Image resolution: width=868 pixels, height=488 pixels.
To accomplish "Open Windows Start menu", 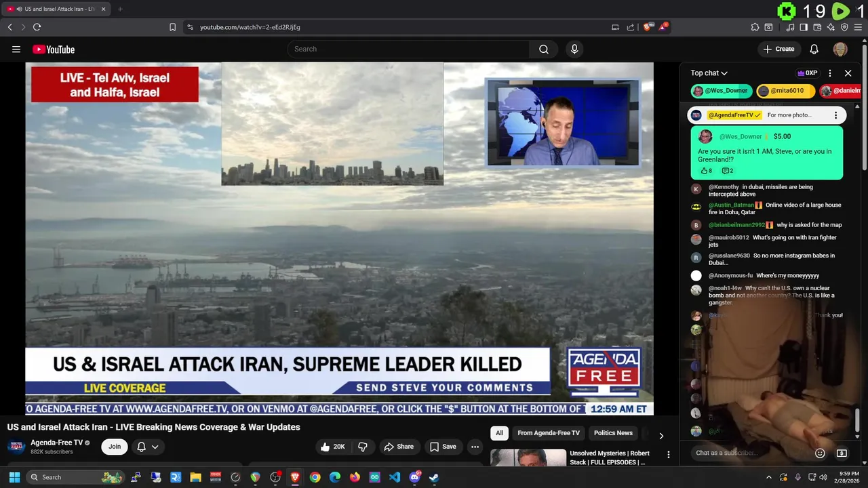I will (x=14, y=477).
